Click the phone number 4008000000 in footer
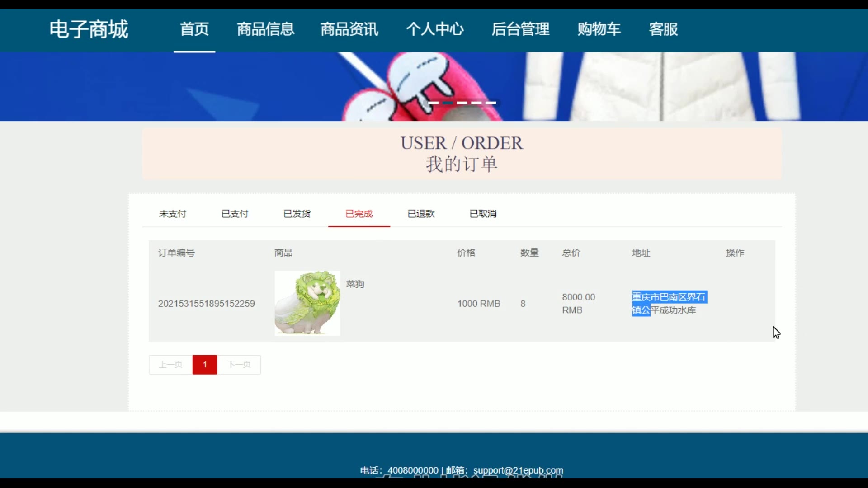The height and width of the screenshot is (488, 868). (413, 470)
